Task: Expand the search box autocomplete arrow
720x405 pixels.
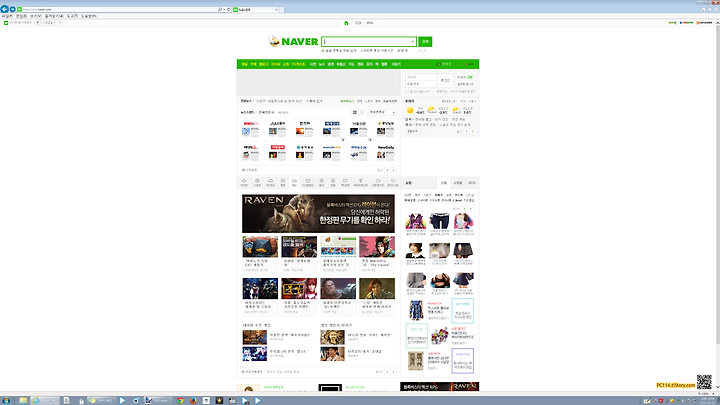Action: [x=412, y=41]
